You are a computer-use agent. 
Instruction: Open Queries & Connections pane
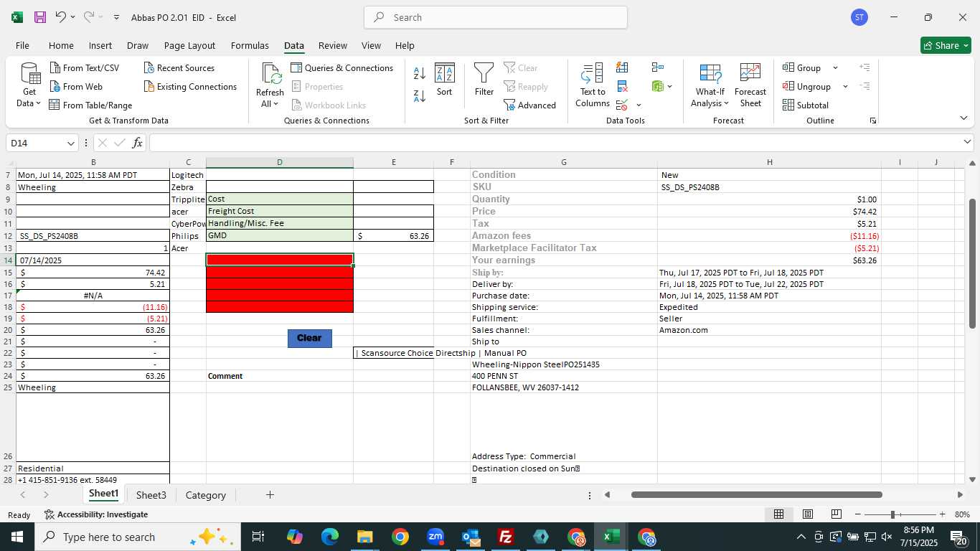click(x=341, y=67)
